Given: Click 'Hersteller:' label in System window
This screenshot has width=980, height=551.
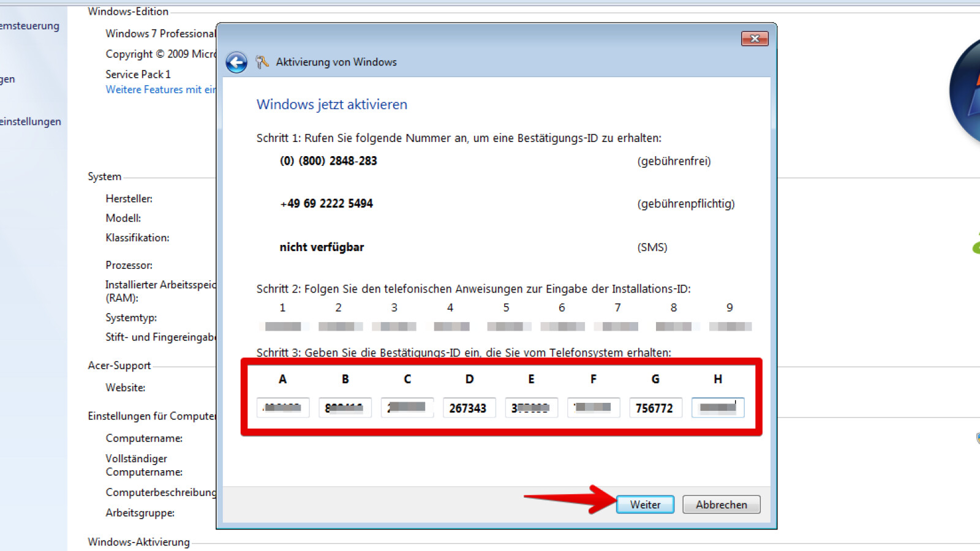Looking at the screenshot, I should pos(129,198).
